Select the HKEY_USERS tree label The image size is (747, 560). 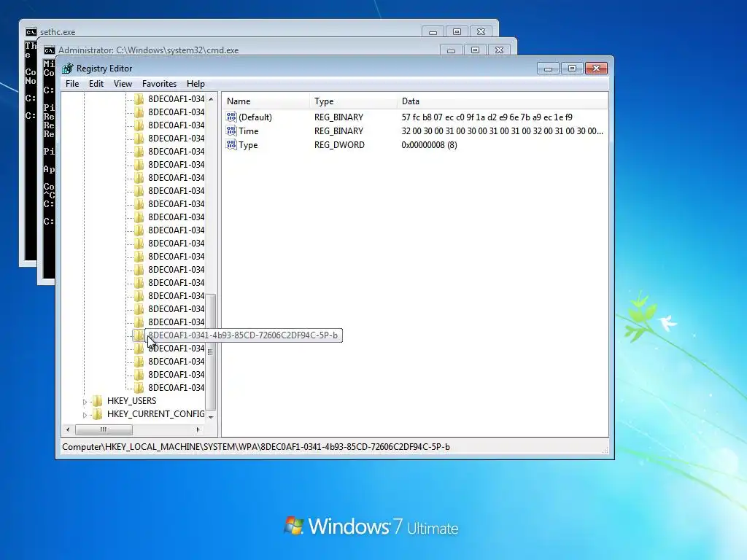click(x=131, y=400)
